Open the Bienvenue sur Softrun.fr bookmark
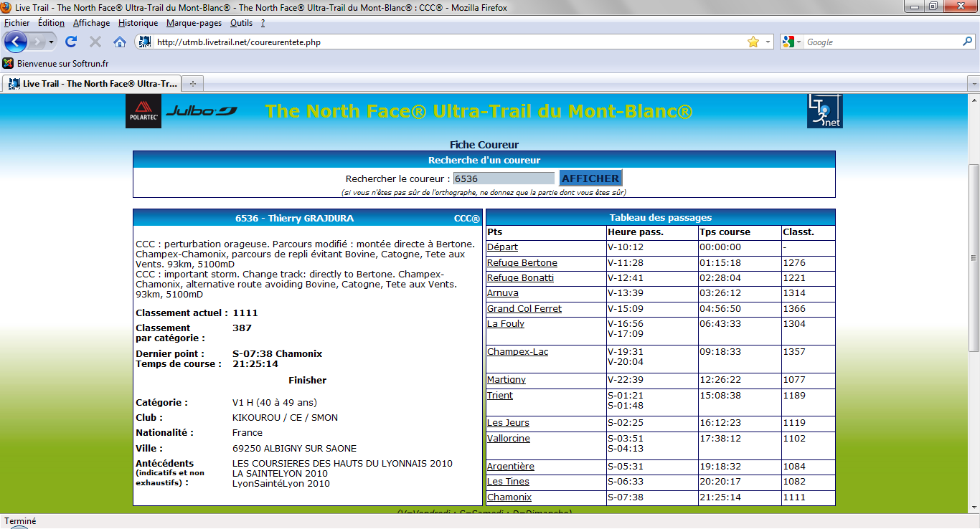Screen dimensions: 980x529 pyautogui.click(x=56, y=63)
